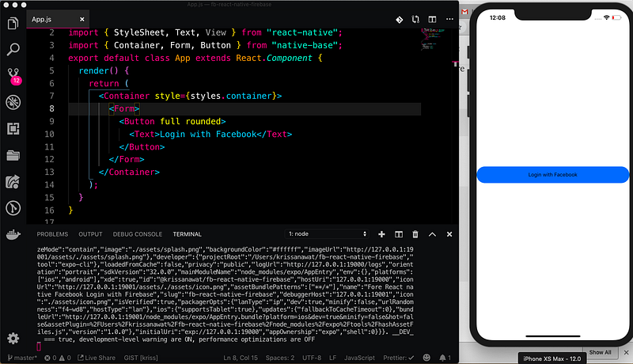Open the Docker panel in activity bar
The width and height of the screenshot is (633, 364).
pyautogui.click(x=13, y=234)
